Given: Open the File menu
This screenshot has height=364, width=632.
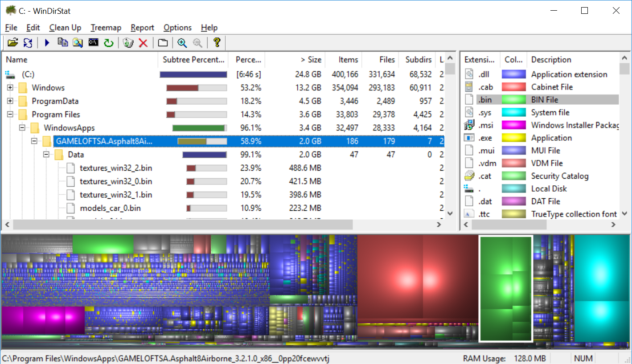Looking at the screenshot, I should (11, 28).
